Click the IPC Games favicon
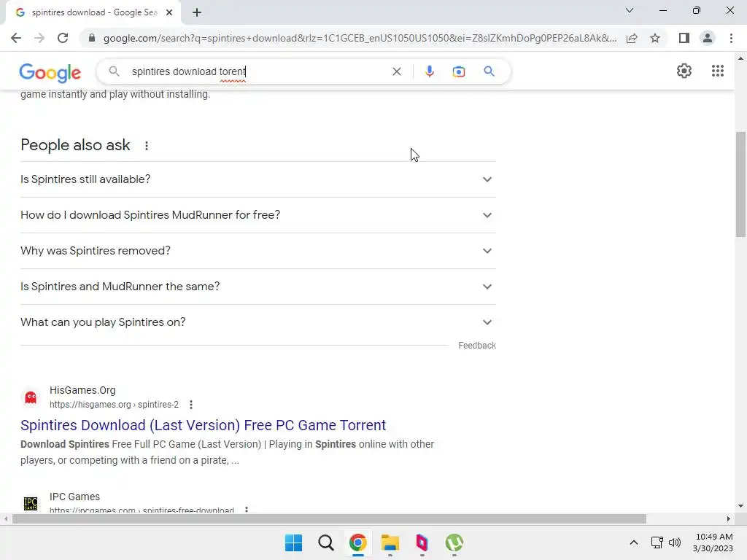This screenshot has width=747, height=560. [x=31, y=503]
